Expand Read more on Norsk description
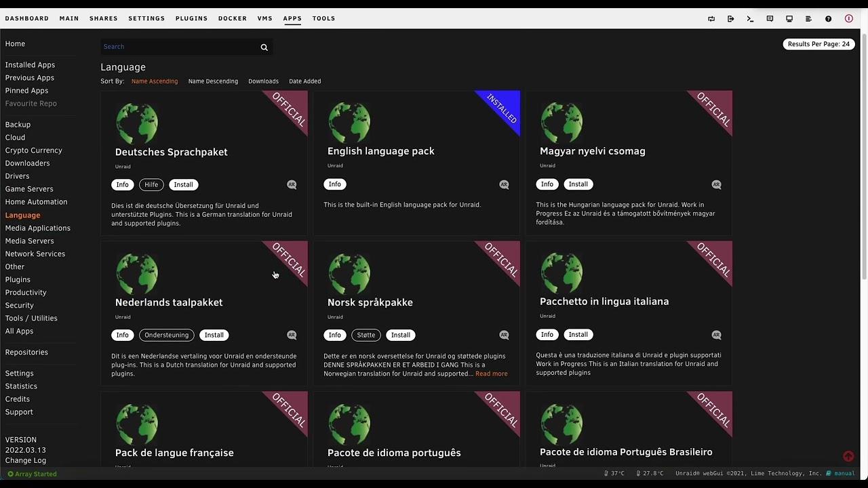The height and width of the screenshot is (488, 868). coord(492,373)
